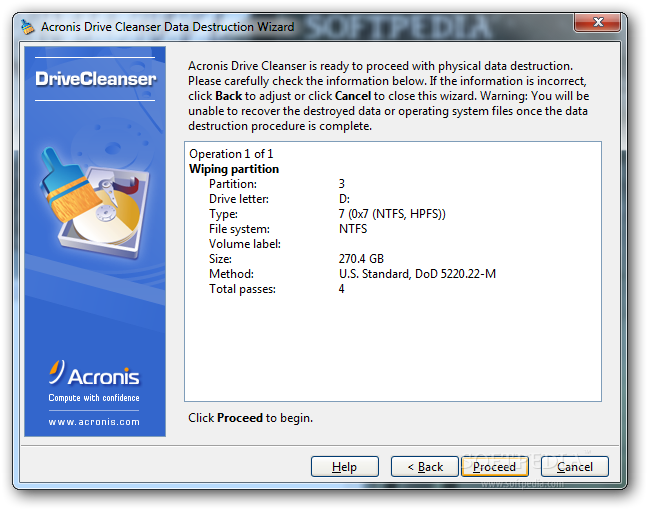The width and height of the screenshot is (648, 510).
Task: Click the Drive Cleanser title bar brush icon
Action: point(27,27)
